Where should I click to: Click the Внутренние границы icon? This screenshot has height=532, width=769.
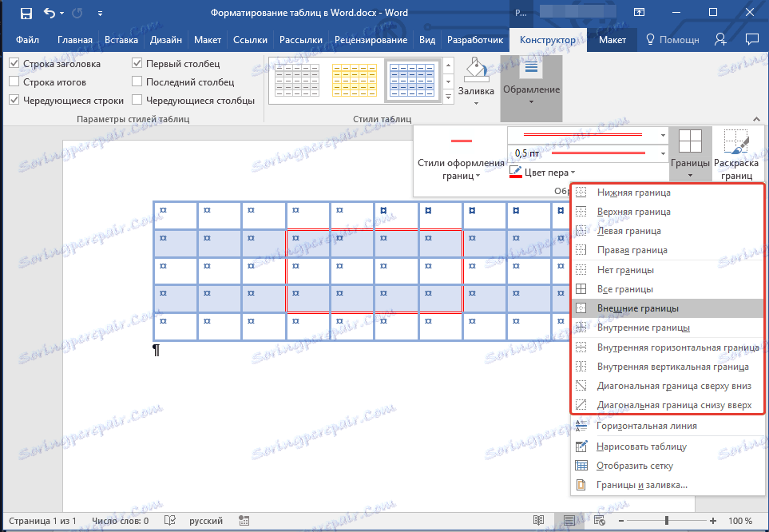[581, 328]
